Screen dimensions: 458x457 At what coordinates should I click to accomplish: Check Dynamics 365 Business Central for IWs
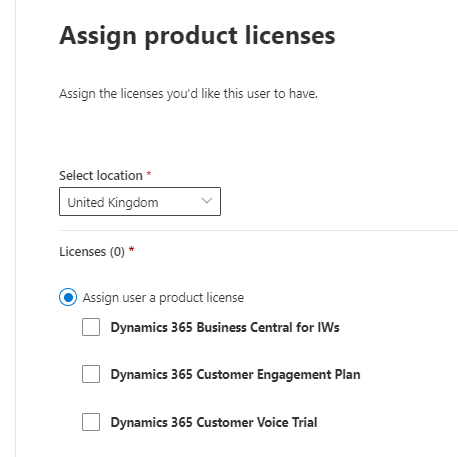pos(91,327)
